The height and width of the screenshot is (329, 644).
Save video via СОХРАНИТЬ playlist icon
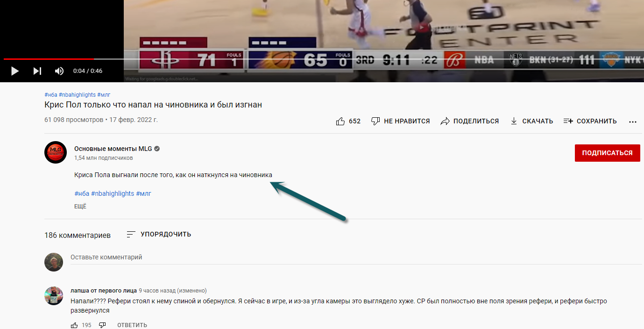(x=568, y=121)
